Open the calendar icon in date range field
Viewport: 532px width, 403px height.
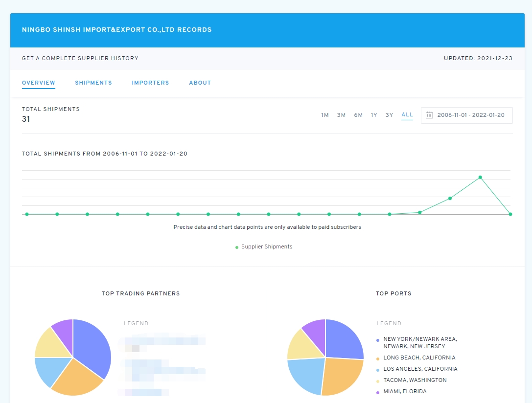pos(429,115)
